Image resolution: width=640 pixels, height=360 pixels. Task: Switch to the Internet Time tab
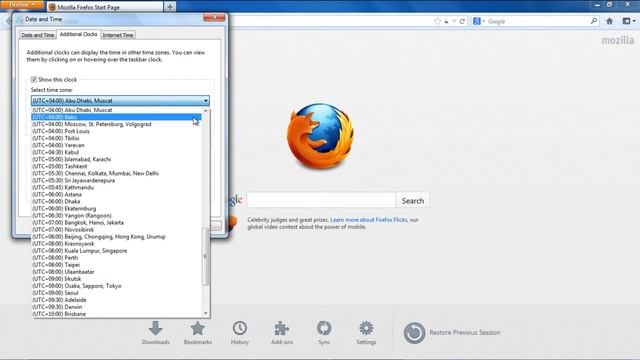click(118, 35)
